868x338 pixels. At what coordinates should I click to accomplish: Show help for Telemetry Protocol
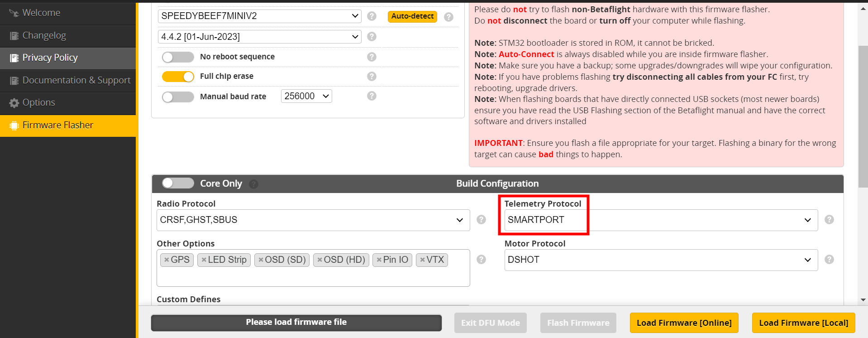pyautogui.click(x=829, y=220)
